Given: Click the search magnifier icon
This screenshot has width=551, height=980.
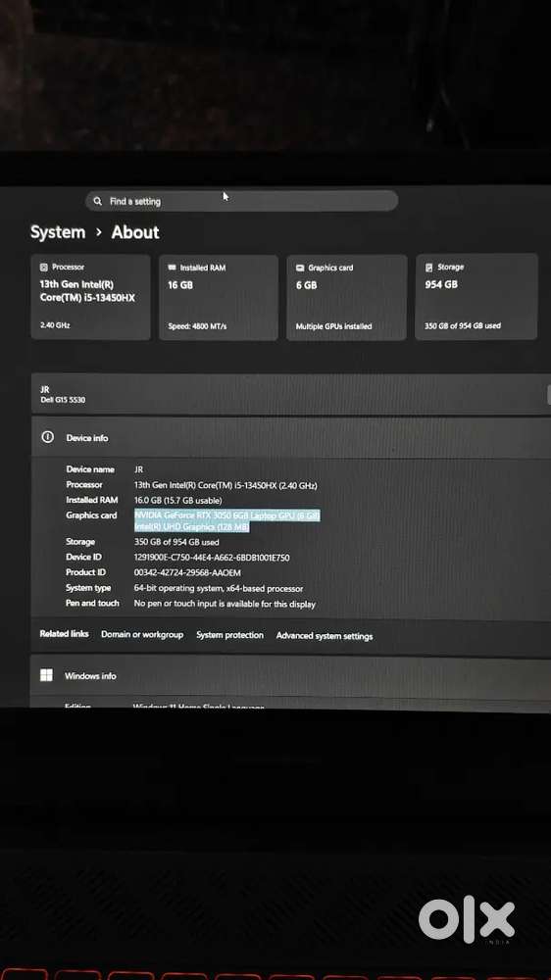Looking at the screenshot, I should (x=98, y=201).
